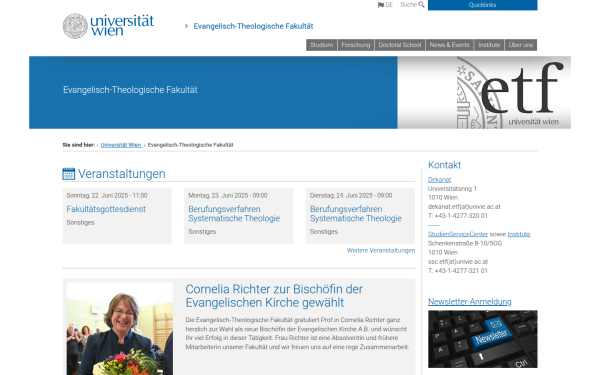Click the date 'Montag, 23. Juni 2025 - 09:00'
This screenshot has width=600, height=375.
point(228,196)
